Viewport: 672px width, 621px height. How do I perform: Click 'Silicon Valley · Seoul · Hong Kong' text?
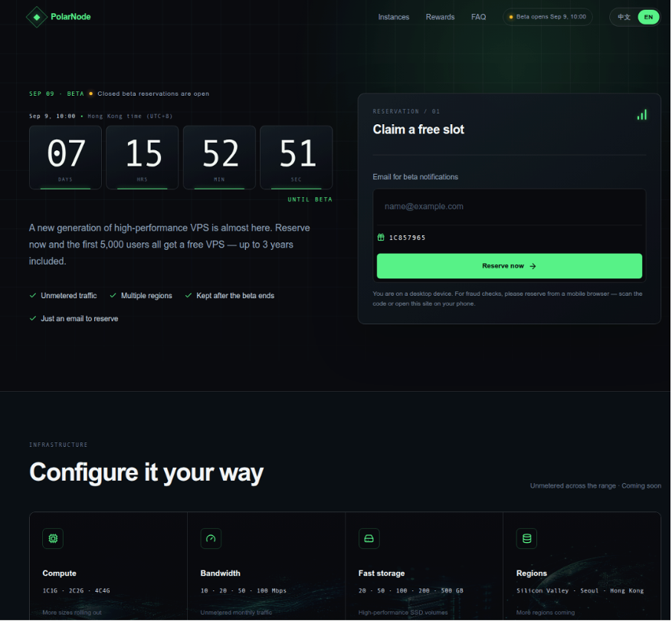[580, 590]
